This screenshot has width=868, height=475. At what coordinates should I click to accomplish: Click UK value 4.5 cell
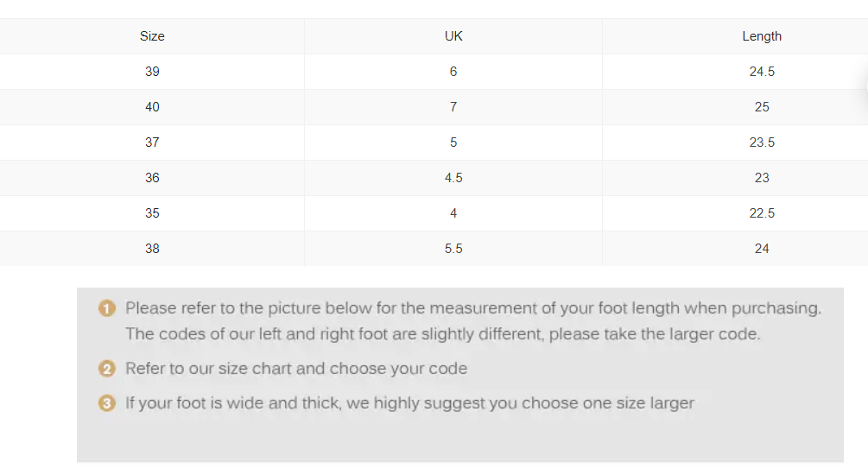point(453,178)
